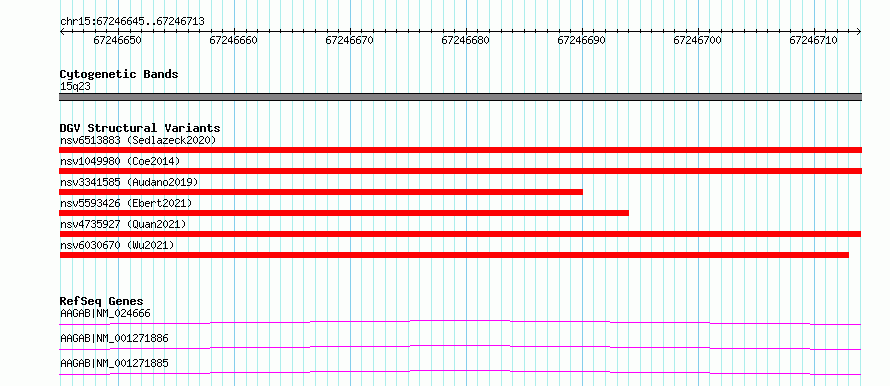Viewport: 890px width, 386px height.
Task: Open variant nsv4735927 (Quan2021) label
Action: click(x=123, y=224)
